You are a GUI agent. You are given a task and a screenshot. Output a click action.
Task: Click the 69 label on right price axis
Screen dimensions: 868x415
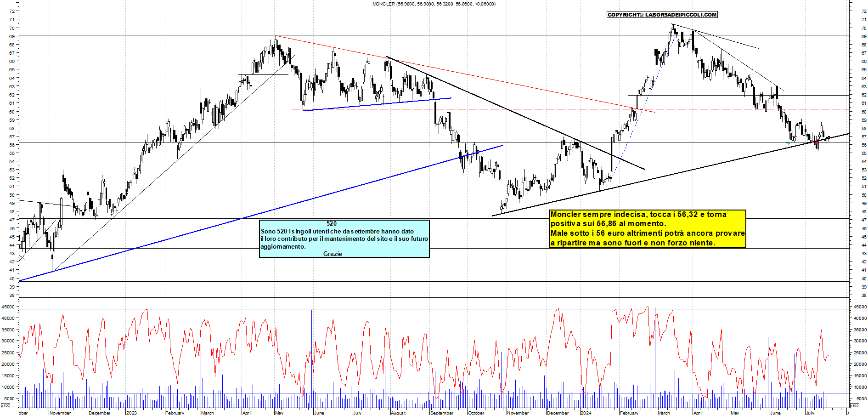tap(864, 36)
